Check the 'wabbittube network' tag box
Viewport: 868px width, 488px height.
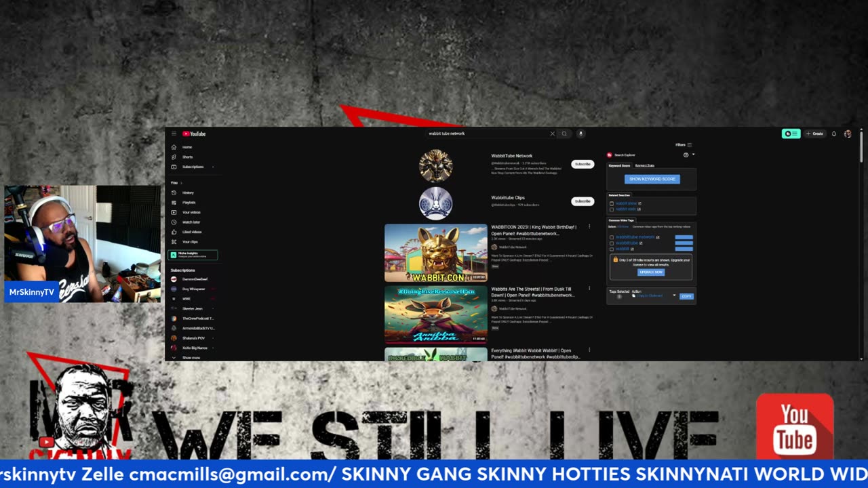click(x=612, y=237)
